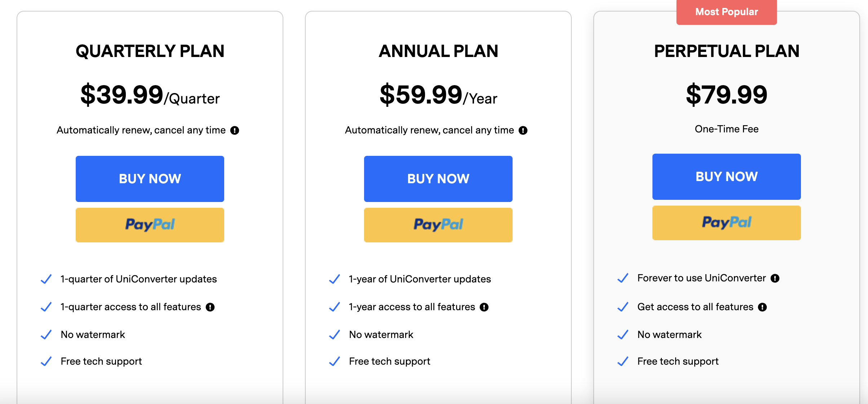Click the $39.99/Quarter price text

(x=150, y=95)
